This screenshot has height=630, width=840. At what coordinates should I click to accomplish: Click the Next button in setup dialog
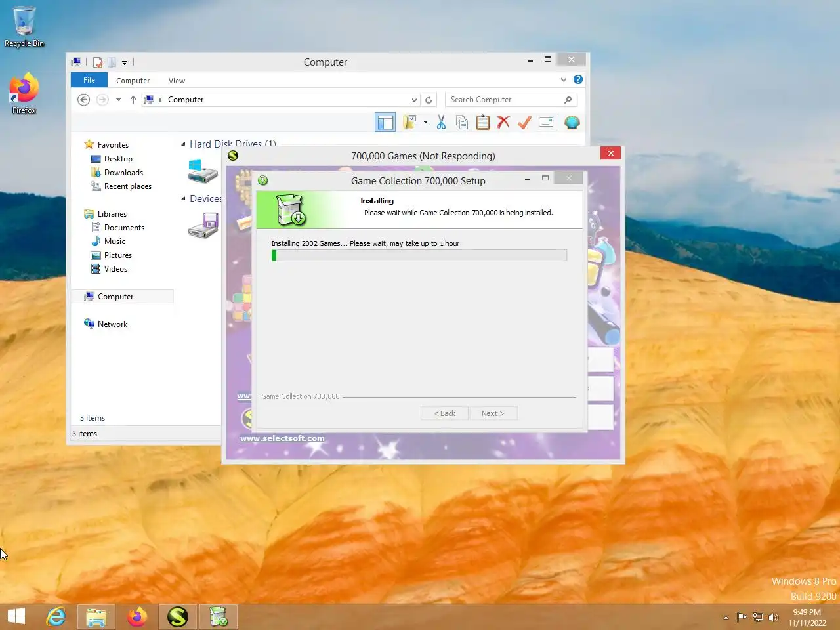pos(493,413)
